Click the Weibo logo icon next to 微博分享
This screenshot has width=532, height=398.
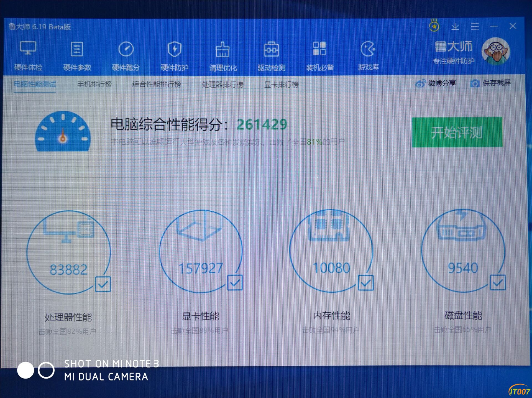click(x=420, y=83)
